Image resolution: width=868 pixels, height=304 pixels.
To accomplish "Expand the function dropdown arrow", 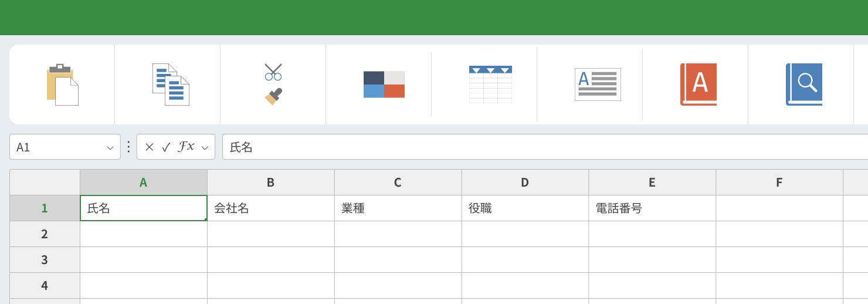I will point(205,148).
